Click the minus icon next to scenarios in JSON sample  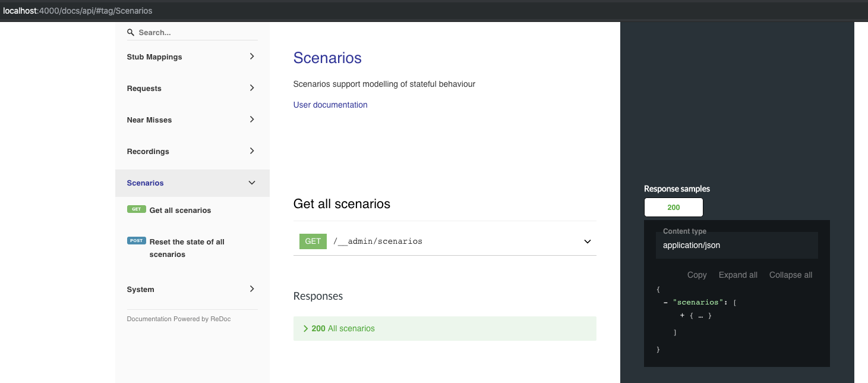665,302
